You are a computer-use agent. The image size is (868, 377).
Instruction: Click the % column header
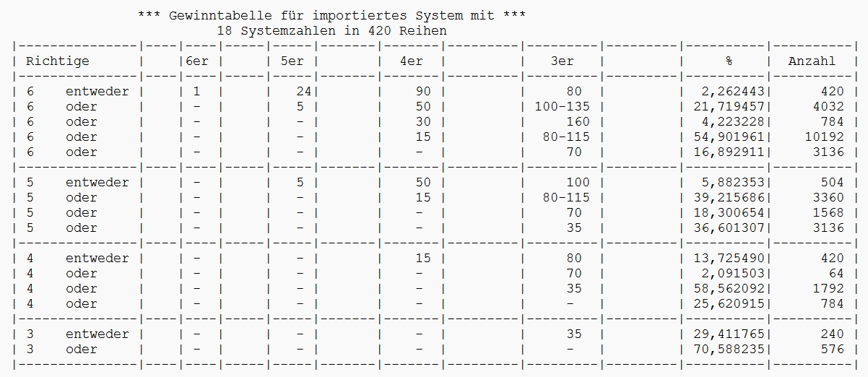tap(729, 61)
